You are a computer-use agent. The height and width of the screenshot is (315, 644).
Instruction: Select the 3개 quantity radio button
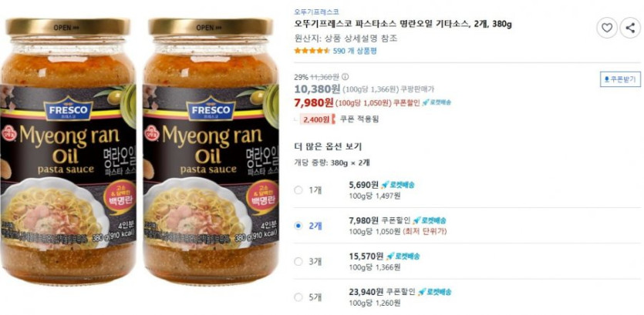(298, 262)
